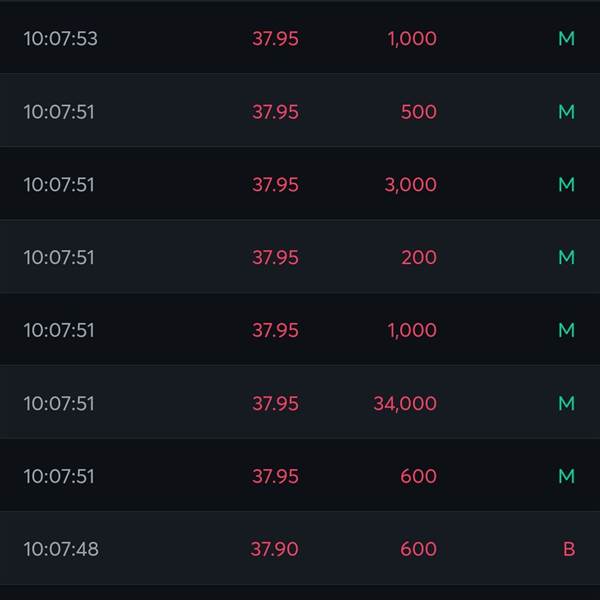Click the 37.90 price
600x600 pixels.
coord(274,549)
